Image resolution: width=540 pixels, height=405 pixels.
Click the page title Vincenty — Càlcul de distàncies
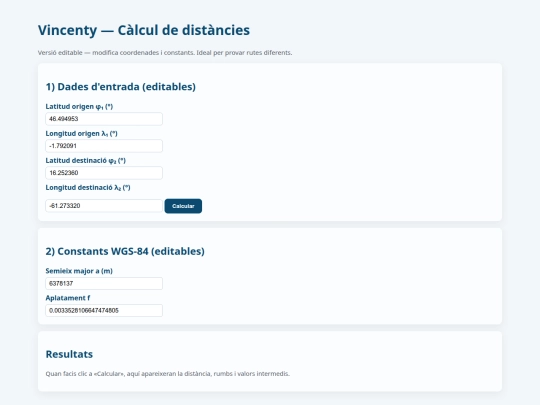click(144, 30)
